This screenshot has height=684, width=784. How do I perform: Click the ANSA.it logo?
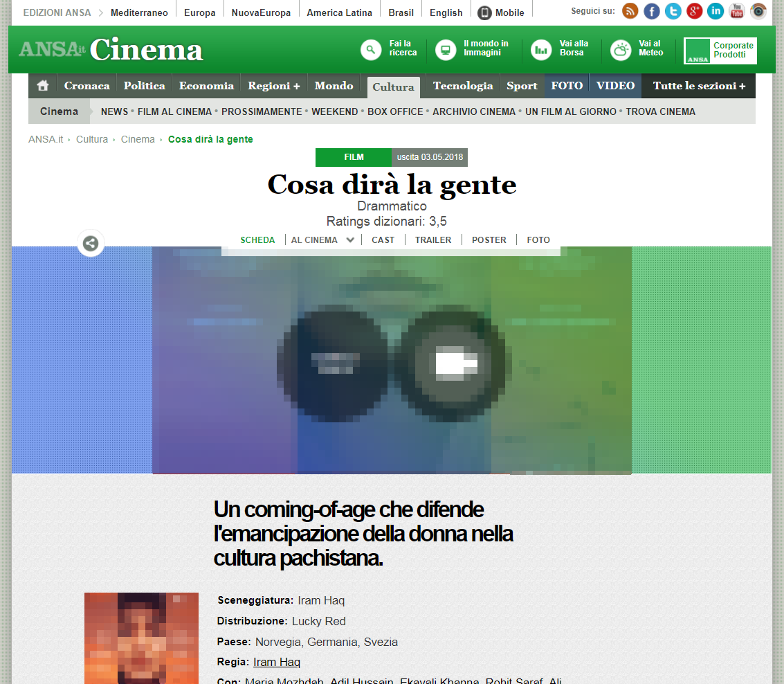coord(52,49)
